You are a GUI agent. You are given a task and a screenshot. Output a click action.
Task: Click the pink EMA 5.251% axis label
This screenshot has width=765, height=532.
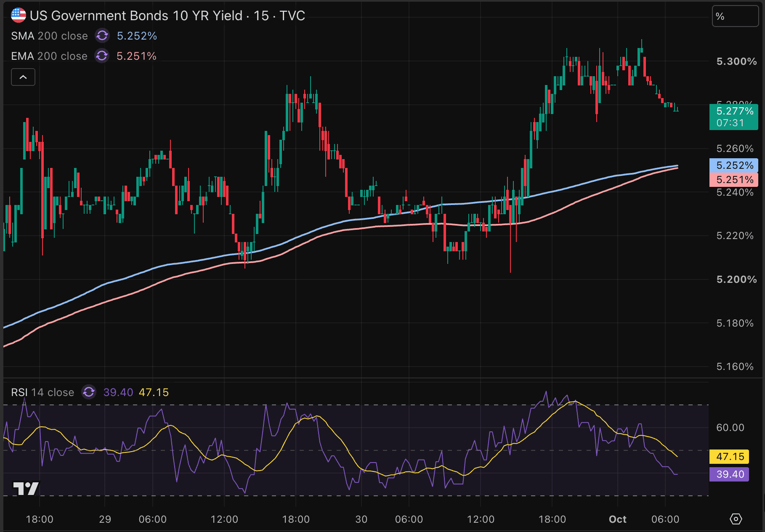[x=733, y=180]
